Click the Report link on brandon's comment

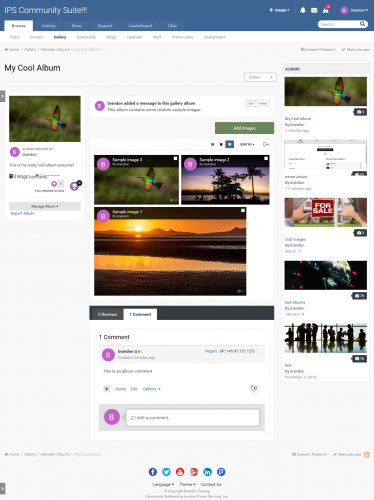point(211,351)
